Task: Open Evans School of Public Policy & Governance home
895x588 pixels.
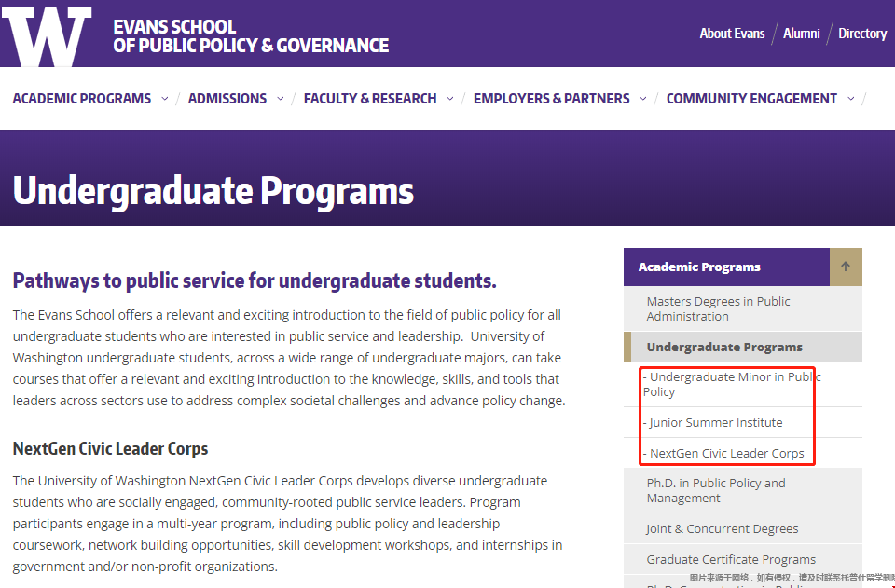Action: coord(251,36)
